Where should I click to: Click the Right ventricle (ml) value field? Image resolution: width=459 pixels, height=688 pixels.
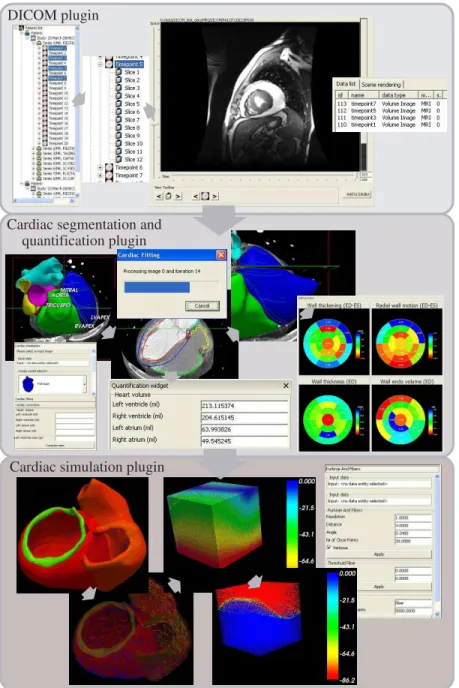point(244,417)
